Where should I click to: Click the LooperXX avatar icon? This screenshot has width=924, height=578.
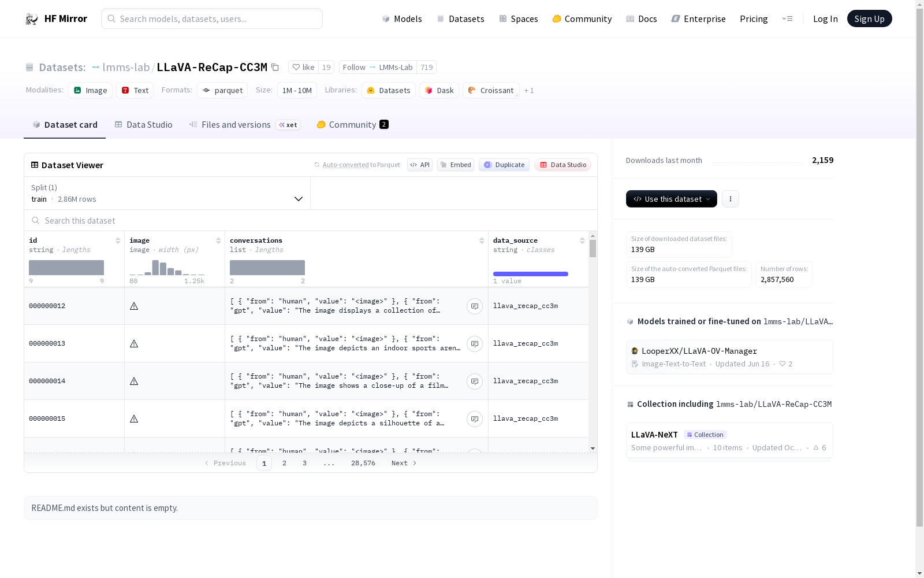click(635, 351)
